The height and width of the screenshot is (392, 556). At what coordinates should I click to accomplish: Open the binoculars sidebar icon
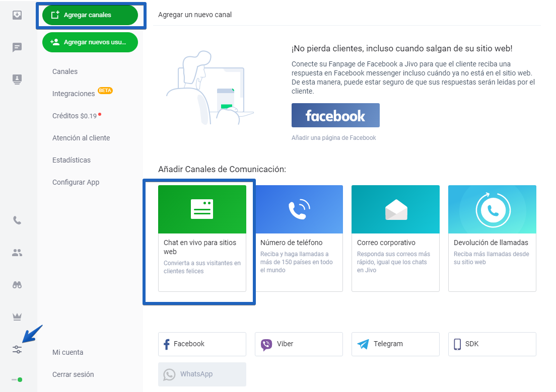click(17, 285)
